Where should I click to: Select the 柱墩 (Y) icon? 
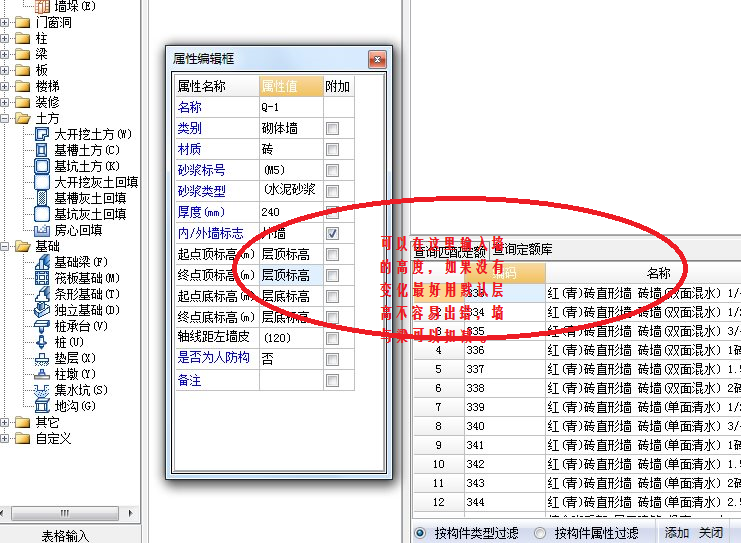point(42,374)
